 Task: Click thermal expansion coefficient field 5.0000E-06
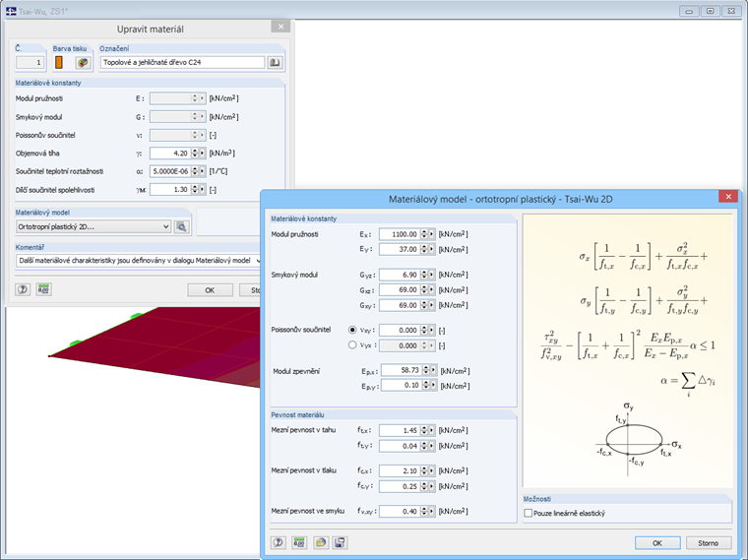tap(170, 171)
